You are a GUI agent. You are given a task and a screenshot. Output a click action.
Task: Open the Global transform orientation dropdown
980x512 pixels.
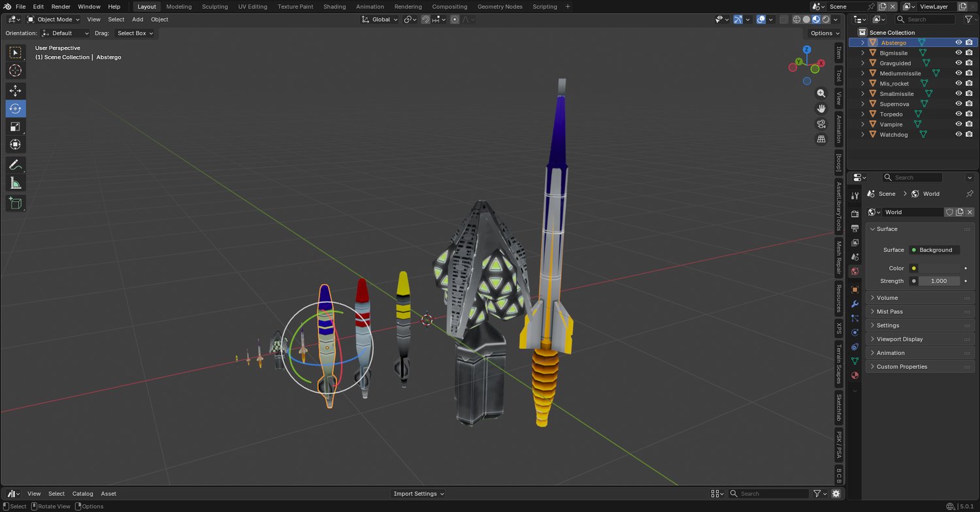pos(380,20)
